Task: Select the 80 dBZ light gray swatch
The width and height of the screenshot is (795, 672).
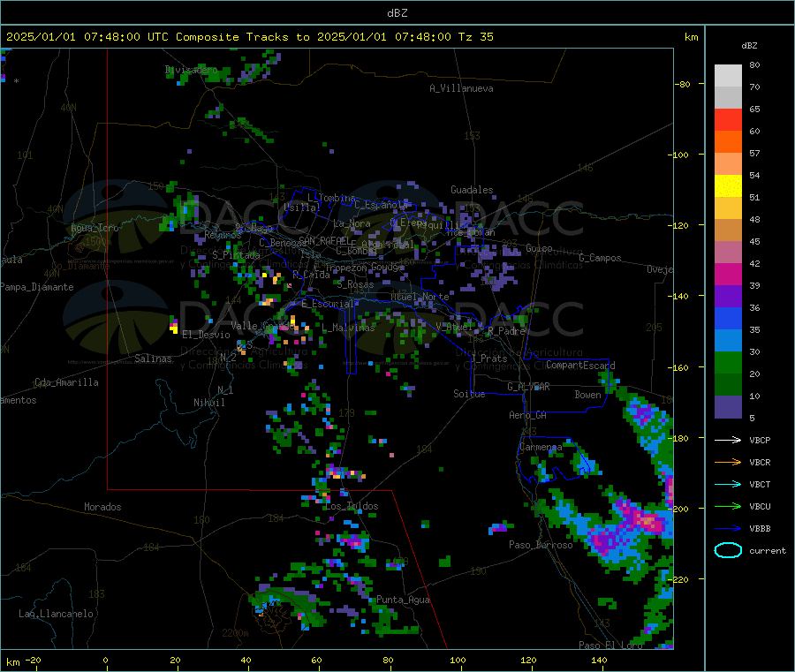Action: [x=728, y=76]
